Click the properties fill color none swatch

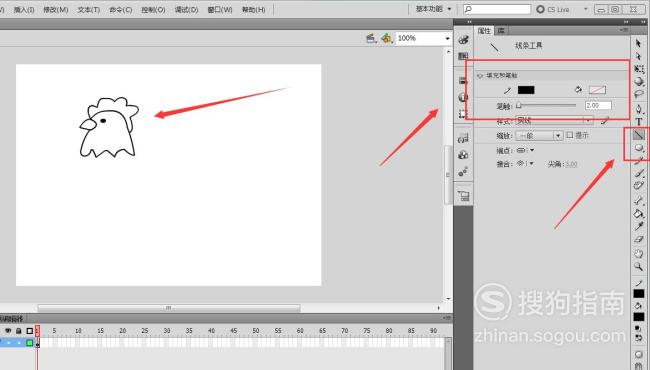tap(597, 90)
